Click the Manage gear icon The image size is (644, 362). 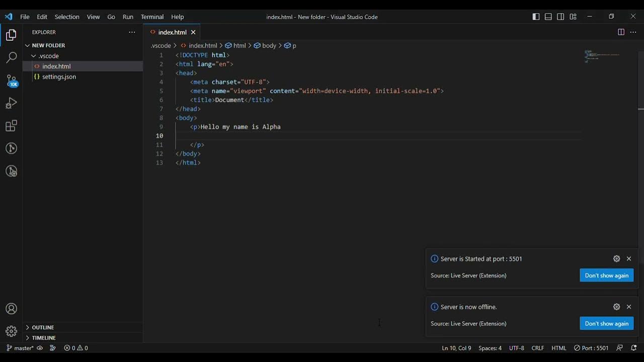click(x=11, y=331)
